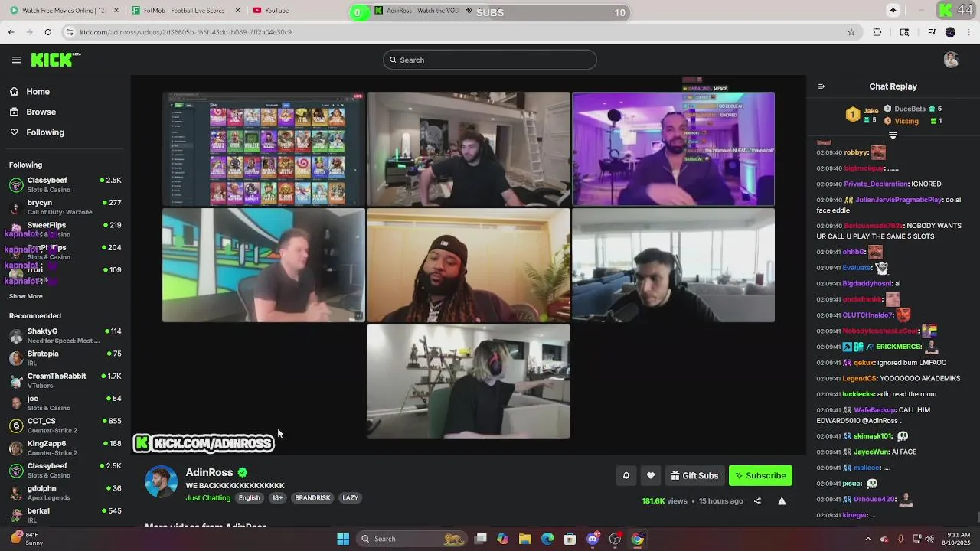Select the BRANDRISK tag
Image resolution: width=980 pixels, height=551 pixels.
[312, 497]
